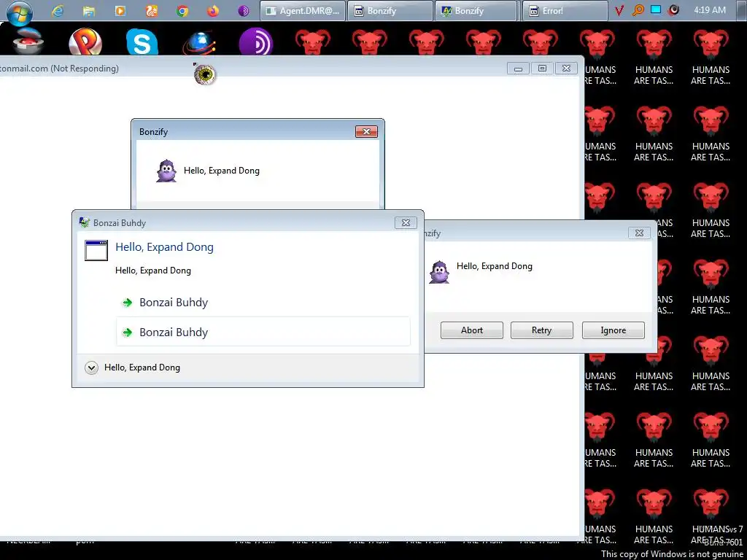
Task: Open the red P ball desktop icon
Action: [85, 42]
